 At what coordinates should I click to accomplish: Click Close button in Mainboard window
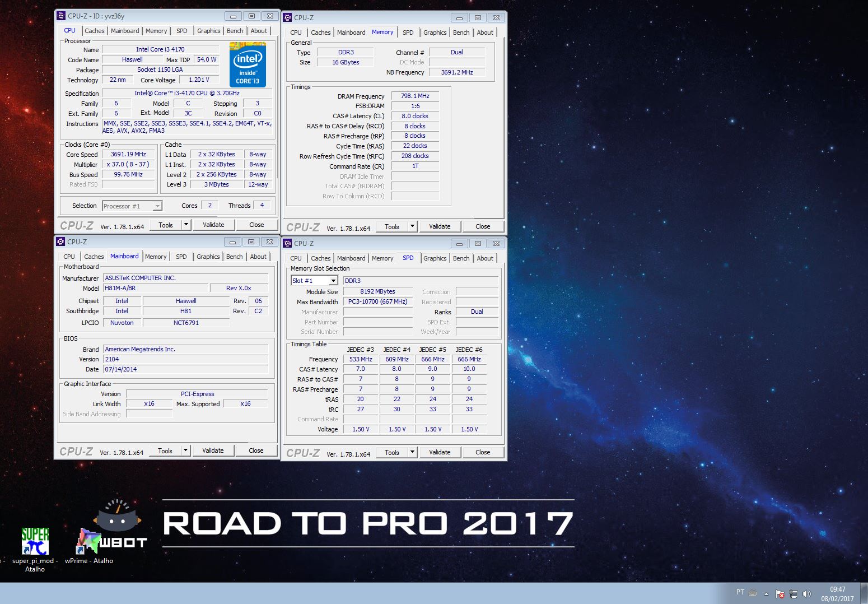click(x=256, y=450)
